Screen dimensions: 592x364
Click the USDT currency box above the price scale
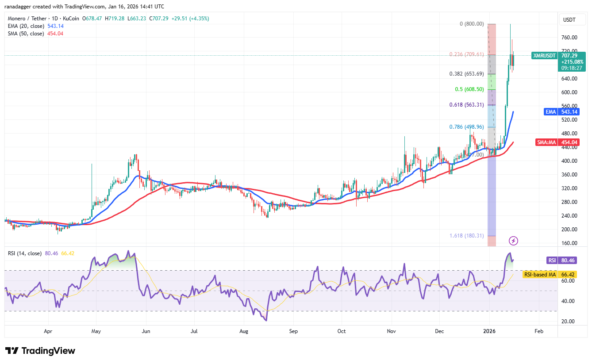pyautogui.click(x=572, y=19)
